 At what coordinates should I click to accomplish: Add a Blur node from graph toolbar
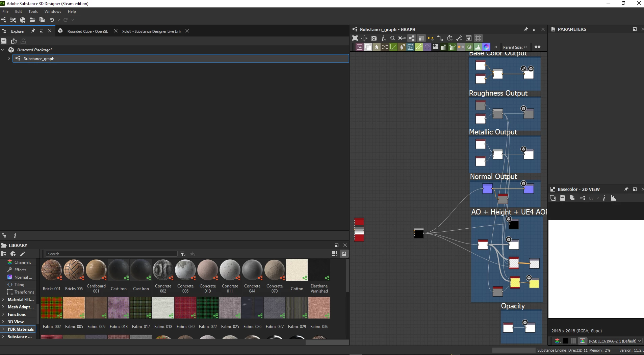377,47
